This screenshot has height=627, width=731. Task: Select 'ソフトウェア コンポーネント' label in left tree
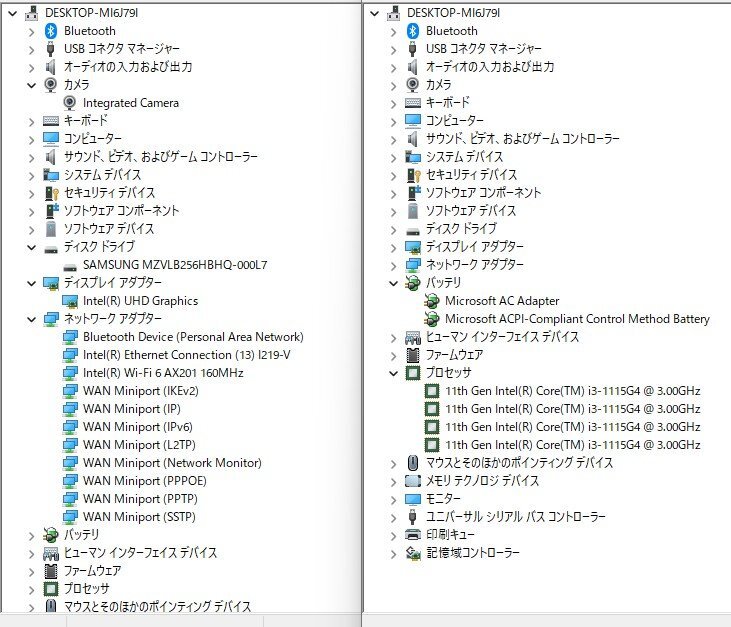tap(121, 211)
